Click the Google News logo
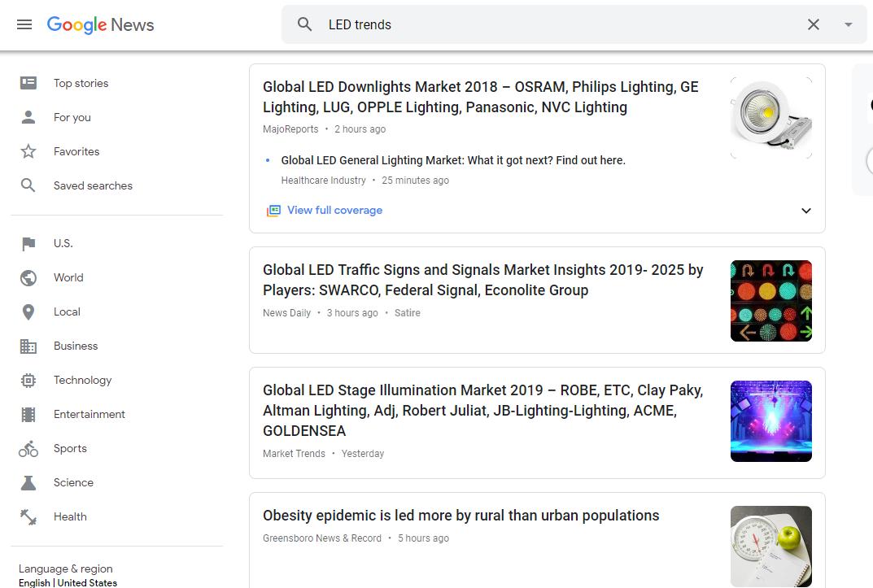This screenshot has width=873, height=588. click(x=100, y=24)
